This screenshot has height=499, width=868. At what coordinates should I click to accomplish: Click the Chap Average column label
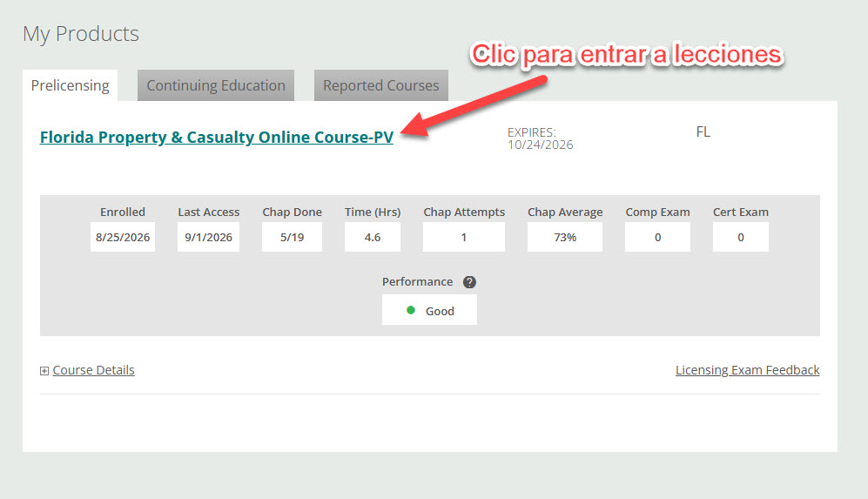(x=565, y=212)
